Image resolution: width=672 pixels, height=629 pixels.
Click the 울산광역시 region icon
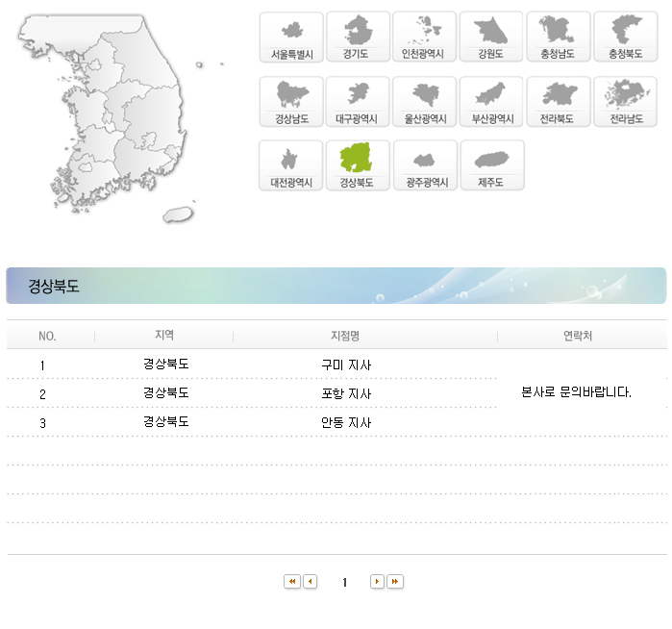coord(425,102)
